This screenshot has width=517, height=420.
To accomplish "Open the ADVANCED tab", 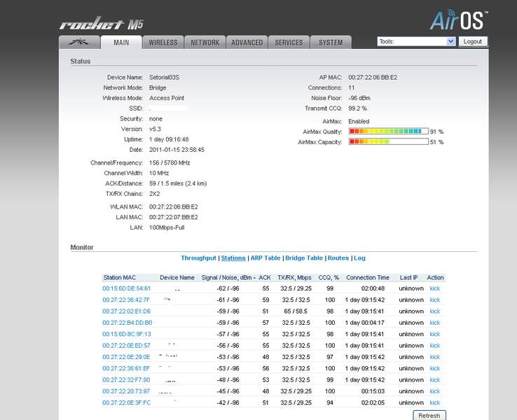I will pyautogui.click(x=247, y=43).
